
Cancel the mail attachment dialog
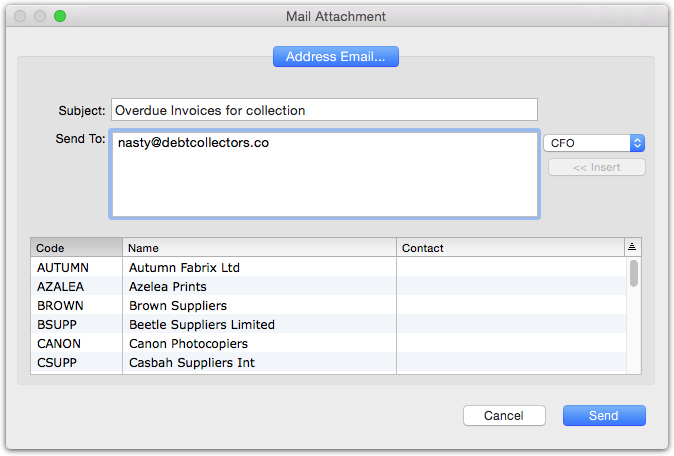click(504, 416)
